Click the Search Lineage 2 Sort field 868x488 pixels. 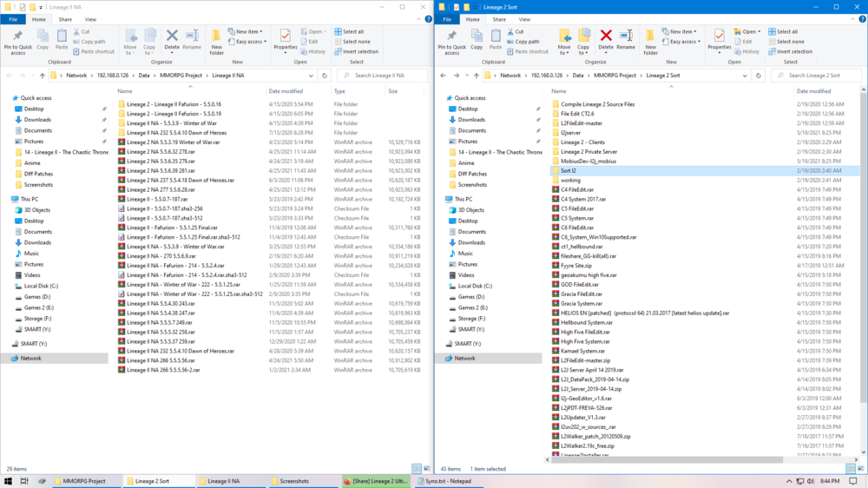point(820,76)
